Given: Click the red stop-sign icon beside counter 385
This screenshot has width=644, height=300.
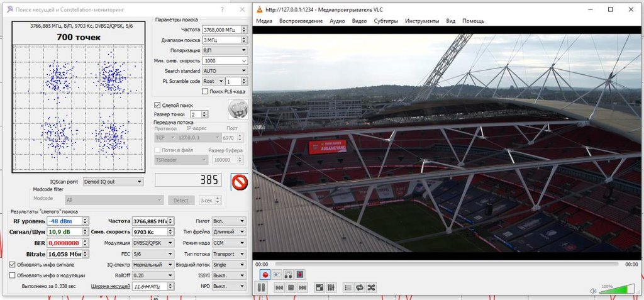Looking at the screenshot, I should click(x=239, y=182).
